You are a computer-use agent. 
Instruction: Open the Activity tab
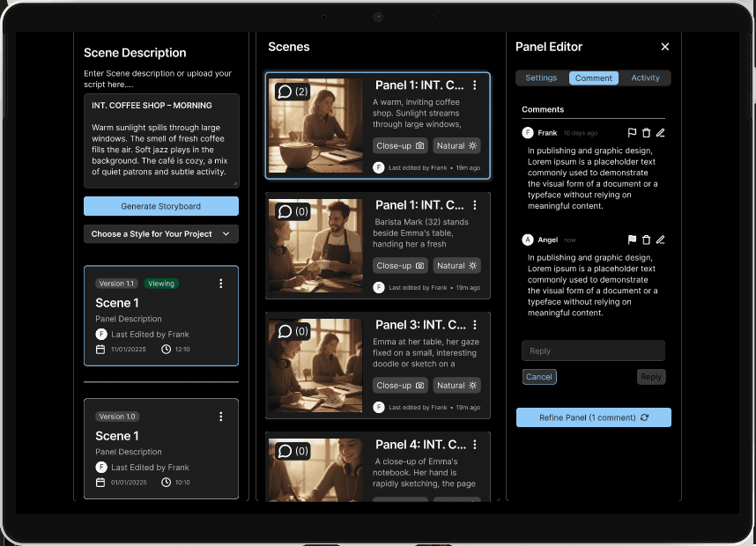point(645,78)
